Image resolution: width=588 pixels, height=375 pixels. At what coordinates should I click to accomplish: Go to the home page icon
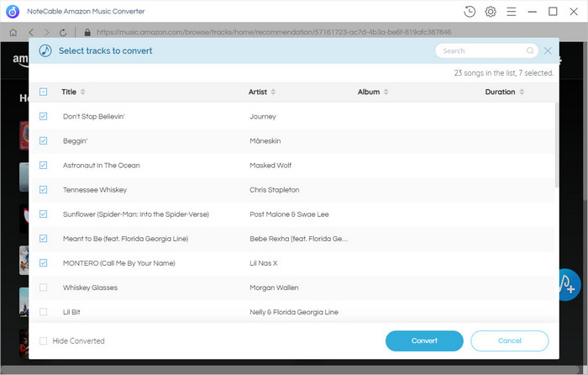pyautogui.click(x=13, y=32)
